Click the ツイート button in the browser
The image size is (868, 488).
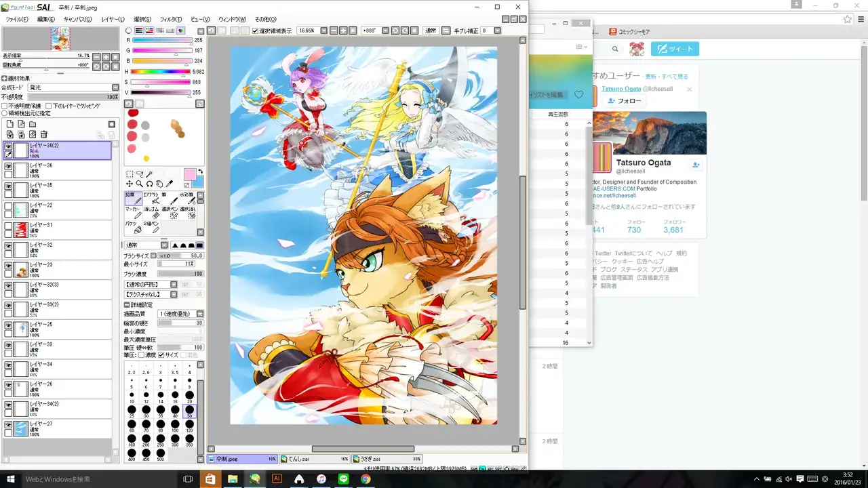point(675,49)
